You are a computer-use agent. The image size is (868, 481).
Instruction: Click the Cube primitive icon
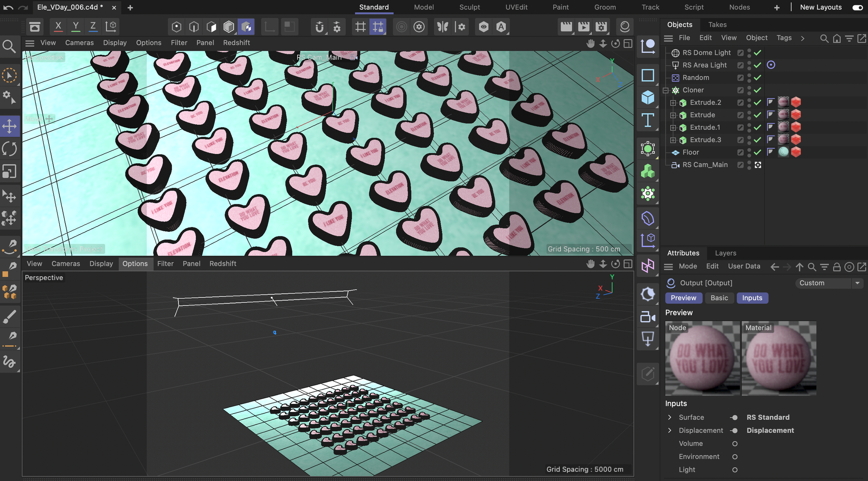point(648,98)
